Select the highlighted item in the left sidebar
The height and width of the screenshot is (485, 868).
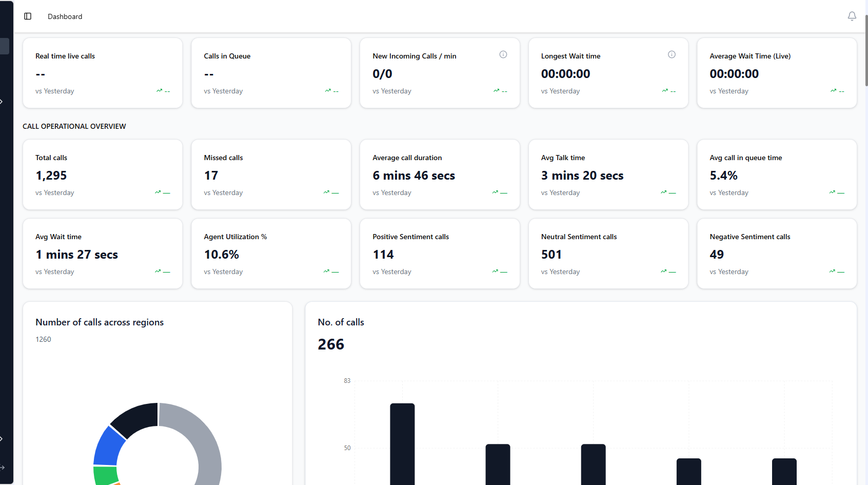point(4,46)
